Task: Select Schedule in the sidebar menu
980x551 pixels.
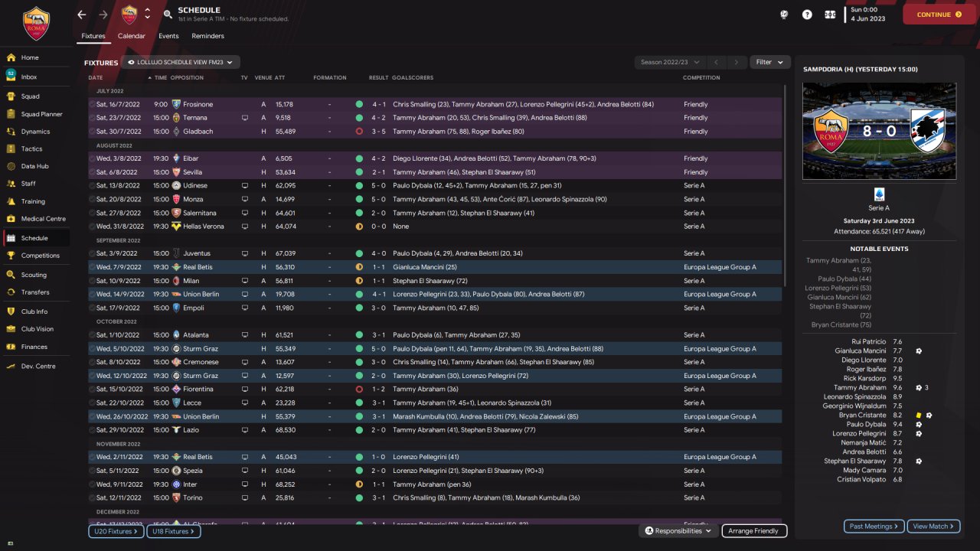Action: 35,238
